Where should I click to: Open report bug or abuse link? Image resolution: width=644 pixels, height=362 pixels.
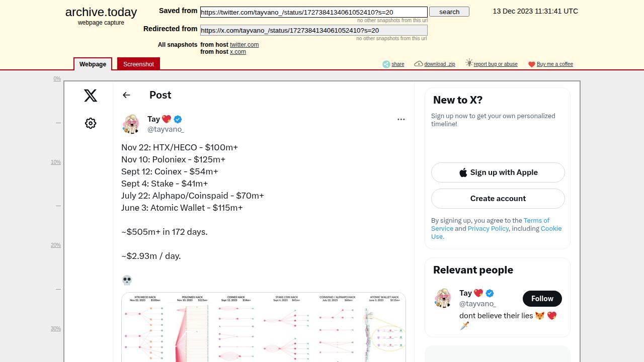[x=496, y=64]
